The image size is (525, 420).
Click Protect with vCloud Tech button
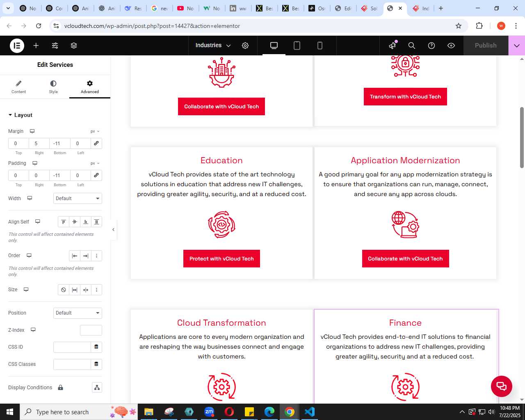click(221, 259)
